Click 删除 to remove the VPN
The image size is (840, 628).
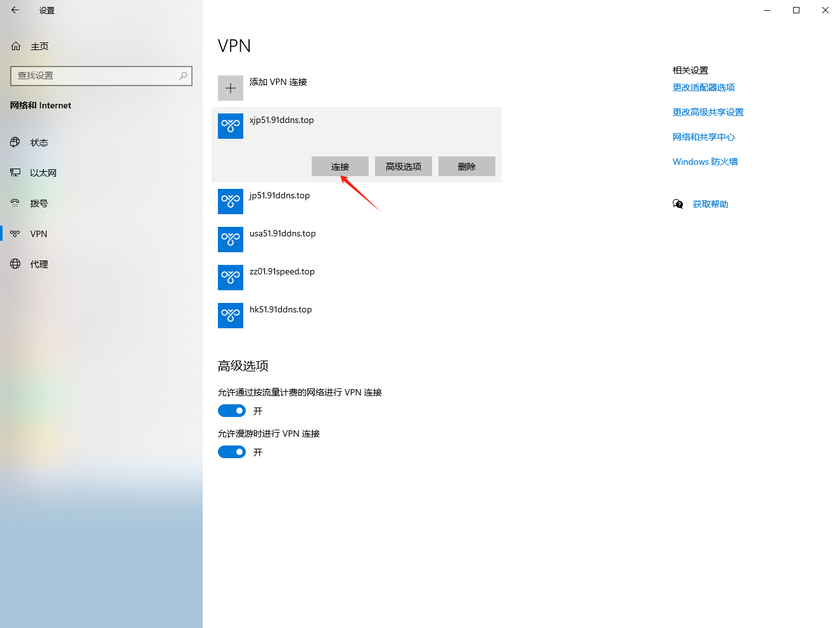[x=467, y=167]
